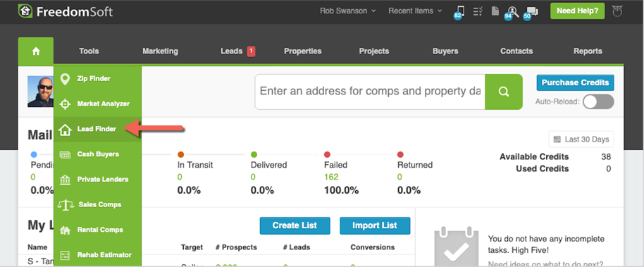Open the person search icon with badge 94

[x=512, y=12]
